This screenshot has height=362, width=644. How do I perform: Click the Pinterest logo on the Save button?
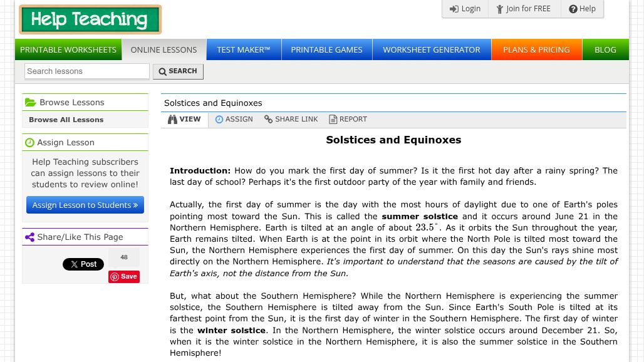[x=115, y=277]
